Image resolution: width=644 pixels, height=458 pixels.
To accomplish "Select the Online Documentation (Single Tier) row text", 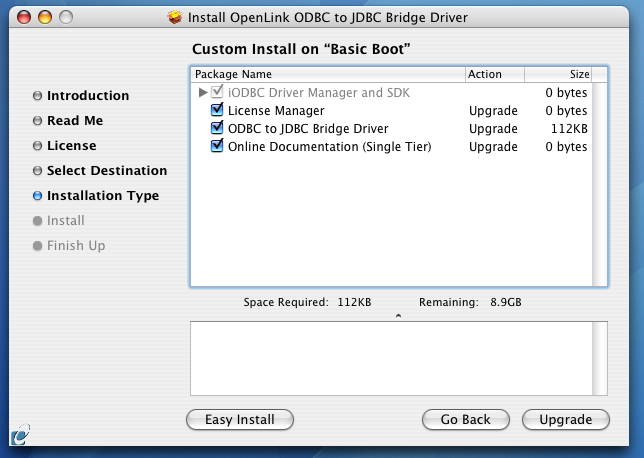I will point(329,147).
